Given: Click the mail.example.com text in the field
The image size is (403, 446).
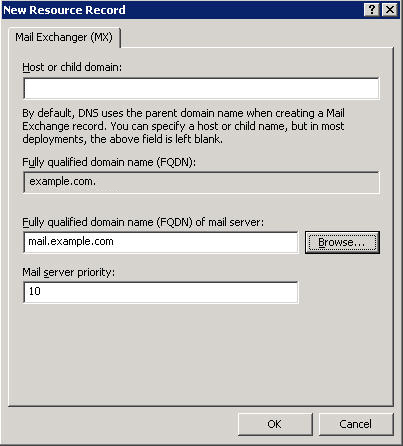Looking at the screenshot, I should (71, 241).
